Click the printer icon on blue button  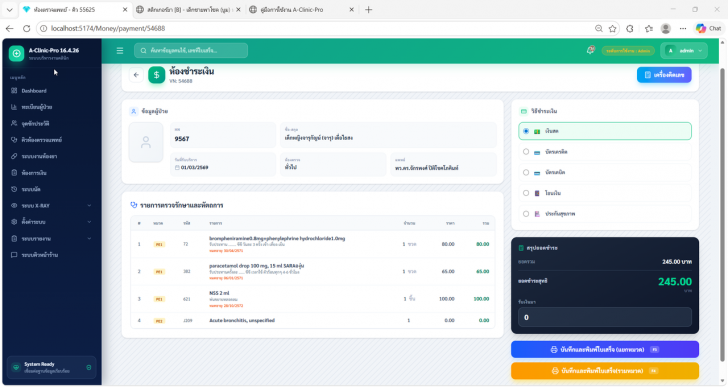pos(554,349)
